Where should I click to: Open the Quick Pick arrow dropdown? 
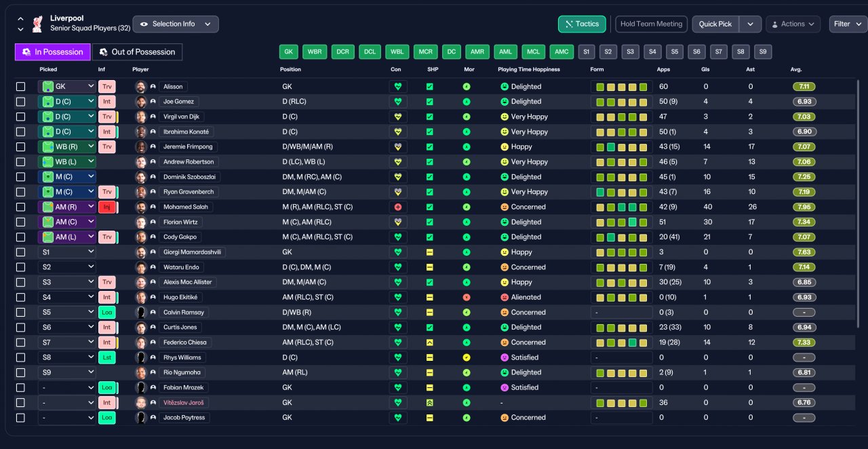750,24
